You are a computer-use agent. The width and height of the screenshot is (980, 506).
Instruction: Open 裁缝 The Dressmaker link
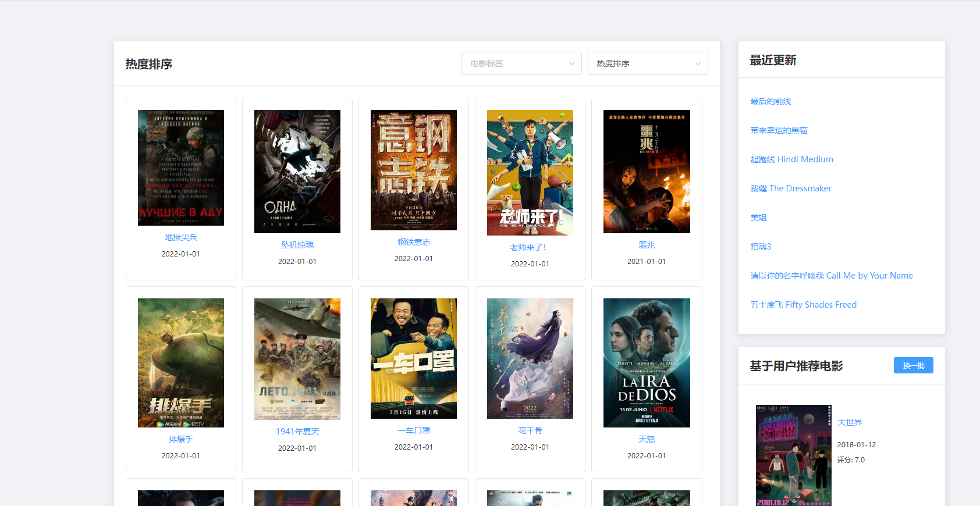point(790,188)
